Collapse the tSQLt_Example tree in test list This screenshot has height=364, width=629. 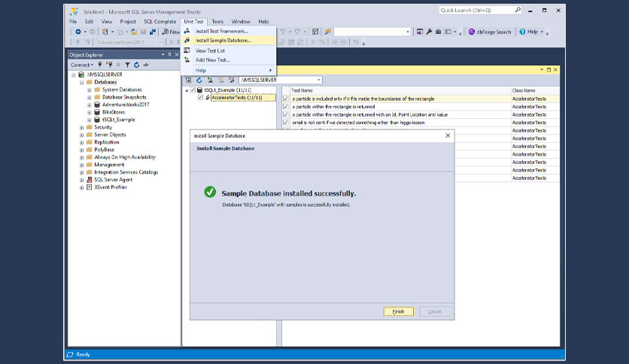pos(187,90)
